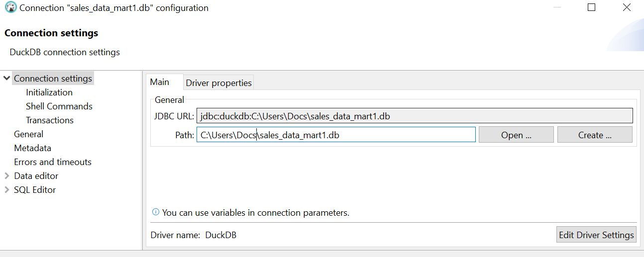Maximize the configuration dialog window
Screen dimensions: 644x257
coord(591,7)
